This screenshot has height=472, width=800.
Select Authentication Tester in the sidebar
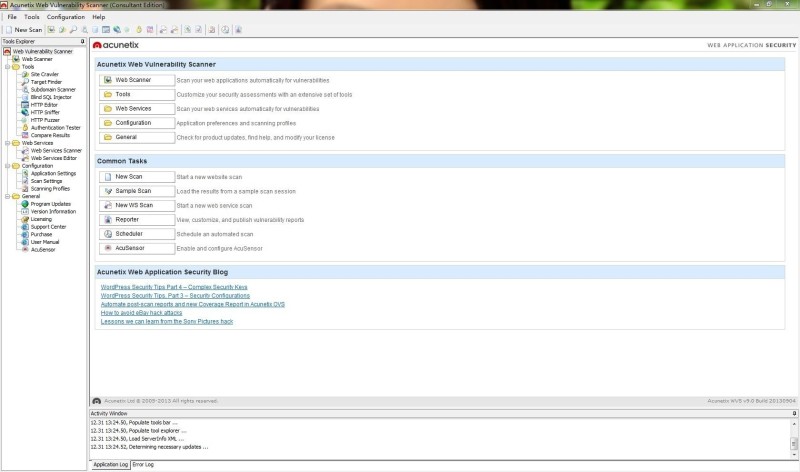55,127
